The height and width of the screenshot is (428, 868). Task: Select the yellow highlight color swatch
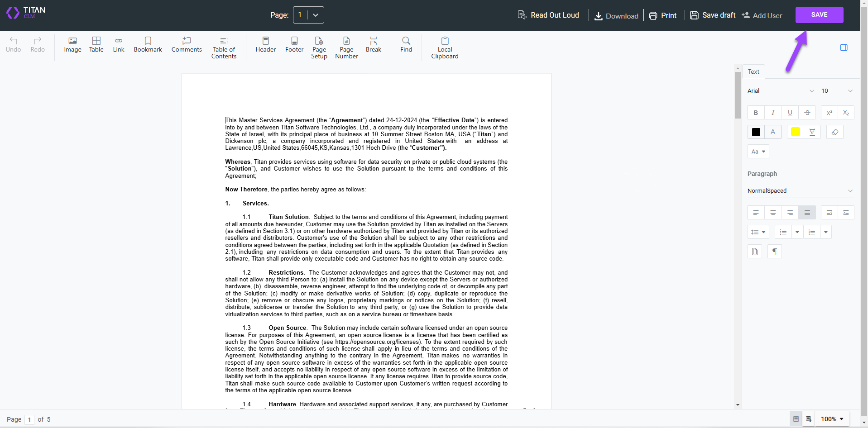[795, 132]
